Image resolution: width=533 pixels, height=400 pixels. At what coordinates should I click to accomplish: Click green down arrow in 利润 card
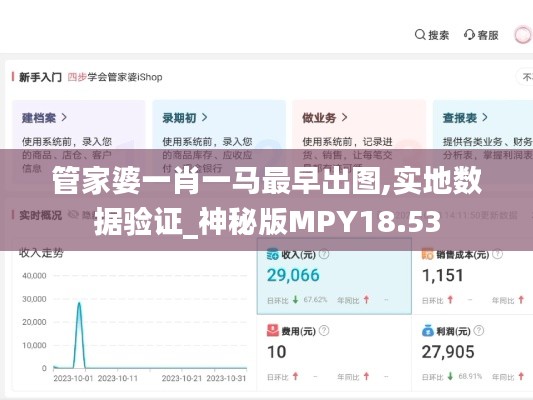click(x=450, y=376)
